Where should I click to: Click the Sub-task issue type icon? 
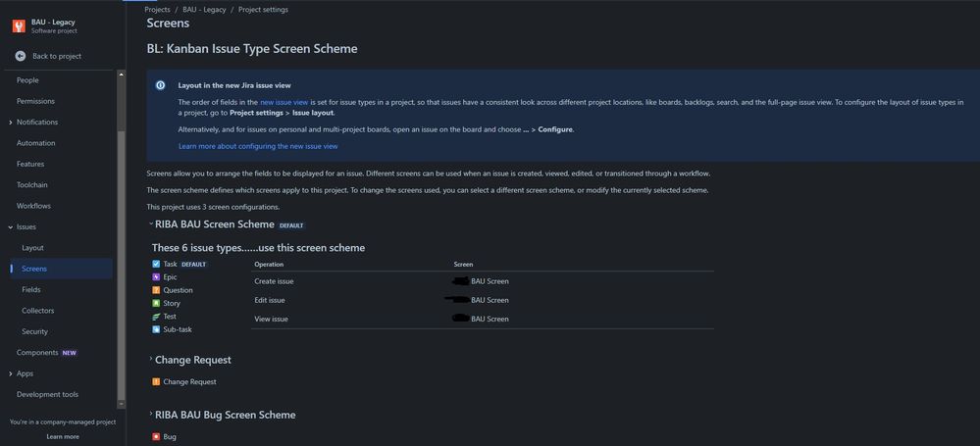click(x=156, y=329)
